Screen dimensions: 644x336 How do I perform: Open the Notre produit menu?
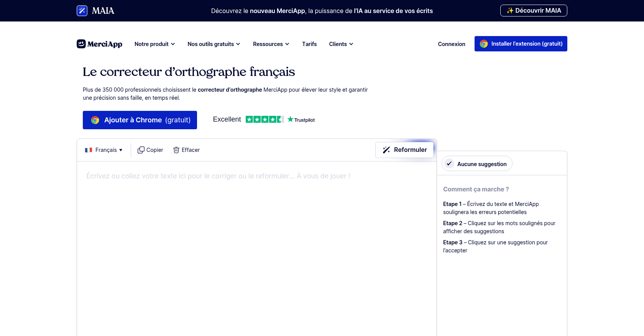coord(155,44)
